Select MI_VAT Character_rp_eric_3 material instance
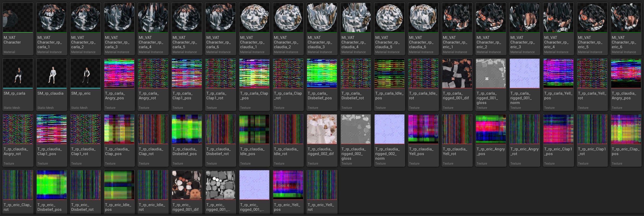The height and width of the screenshot is (216, 644). coord(525,29)
